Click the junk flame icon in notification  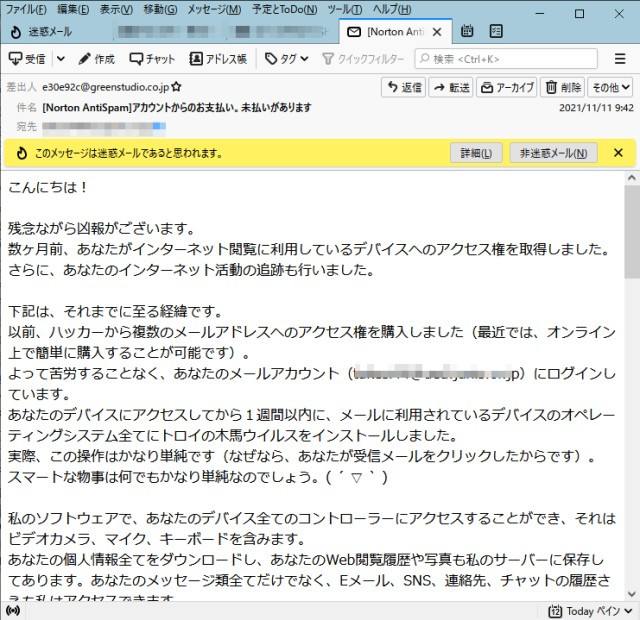click(x=21, y=153)
